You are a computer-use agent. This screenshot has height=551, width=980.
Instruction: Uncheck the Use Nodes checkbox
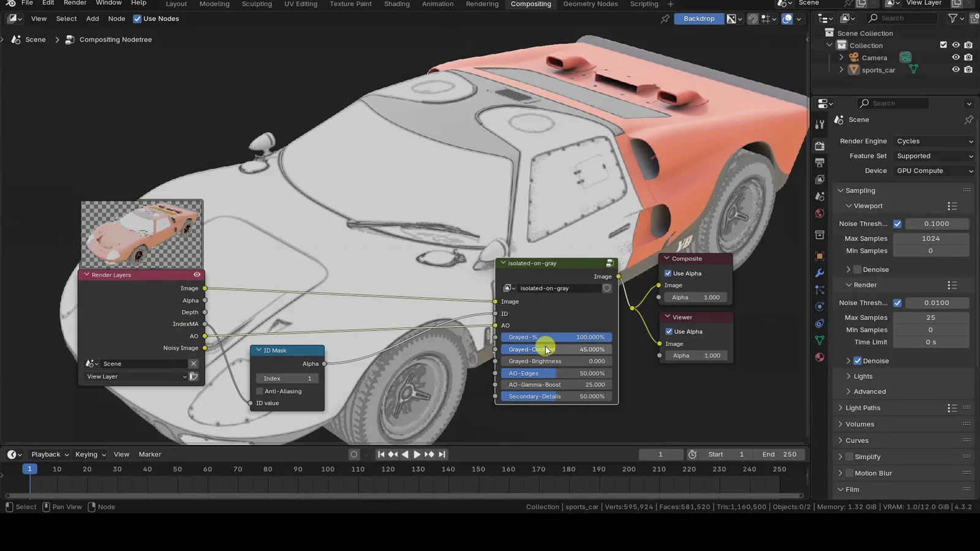[137, 19]
